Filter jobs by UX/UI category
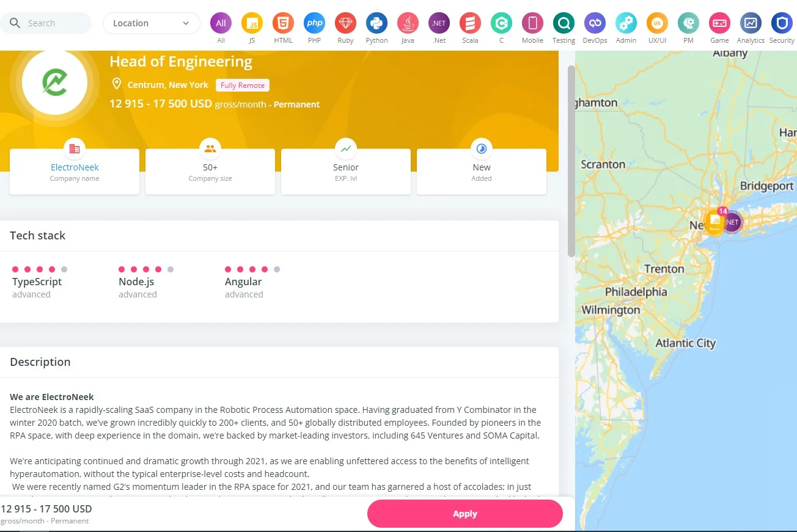The height and width of the screenshot is (532, 797). pyautogui.click(x=657, y=23)
